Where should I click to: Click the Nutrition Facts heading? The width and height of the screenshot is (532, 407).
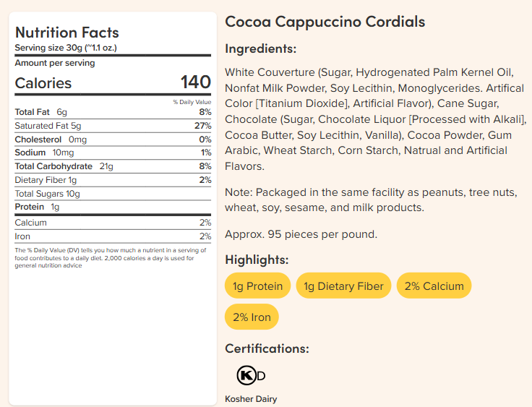pos(67,33)
